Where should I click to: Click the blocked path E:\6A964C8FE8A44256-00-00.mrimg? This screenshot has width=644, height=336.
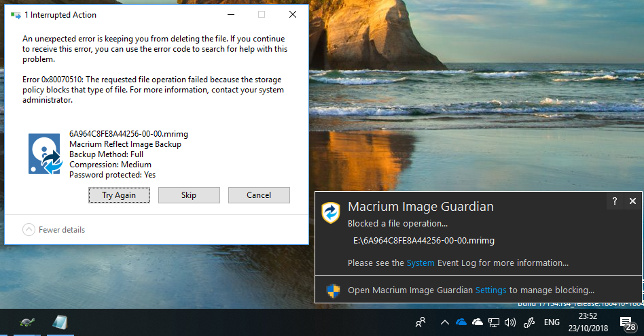point(424,241)
